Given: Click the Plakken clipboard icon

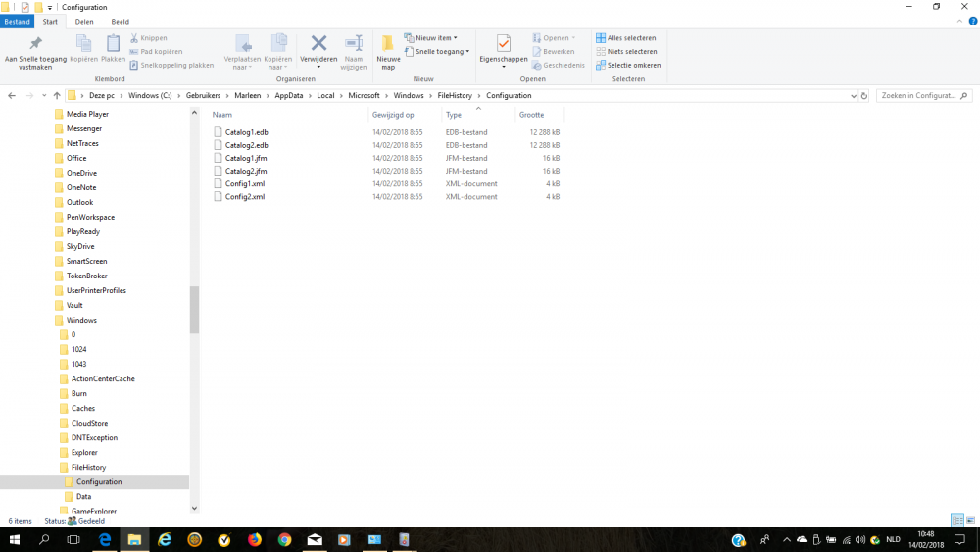Looking at the screenshot, I should tap(113, 44).
